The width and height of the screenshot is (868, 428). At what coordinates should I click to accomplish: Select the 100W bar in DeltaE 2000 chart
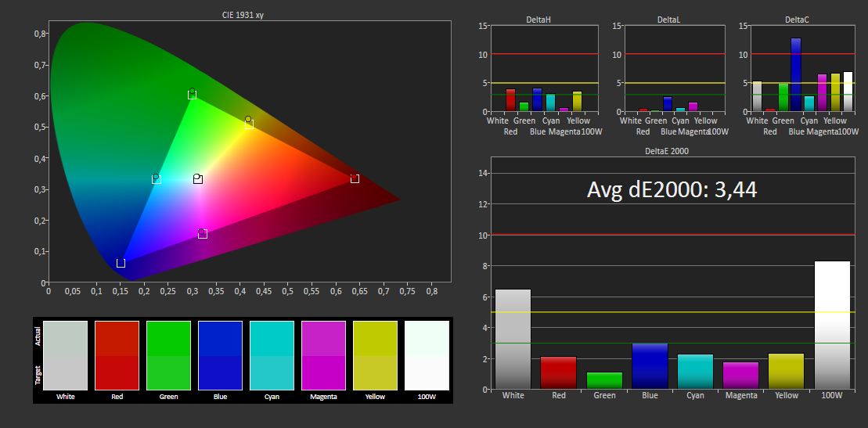click(832, 325)
